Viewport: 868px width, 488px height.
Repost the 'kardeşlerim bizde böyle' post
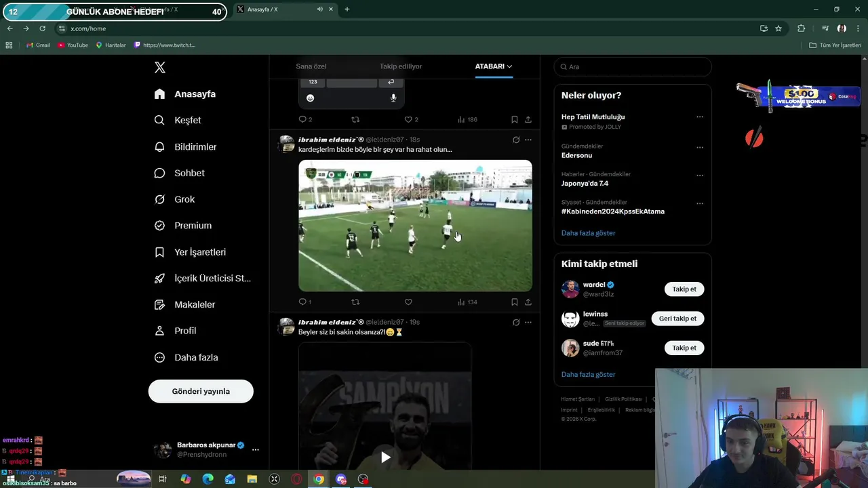point(355,302)
